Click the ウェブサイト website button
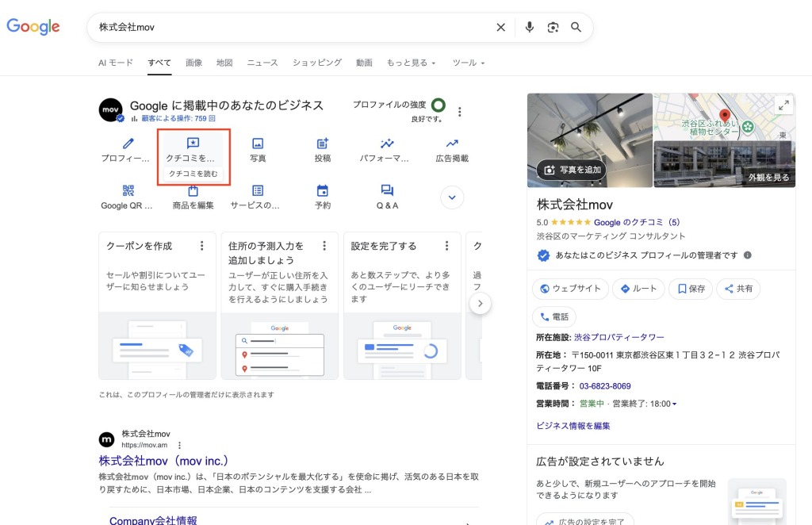 coord(570,289)
